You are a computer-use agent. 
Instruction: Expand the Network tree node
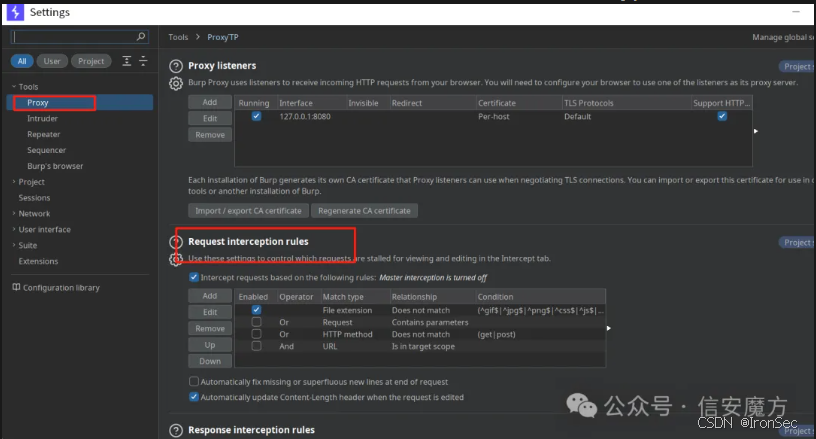[x=14, y=213]
